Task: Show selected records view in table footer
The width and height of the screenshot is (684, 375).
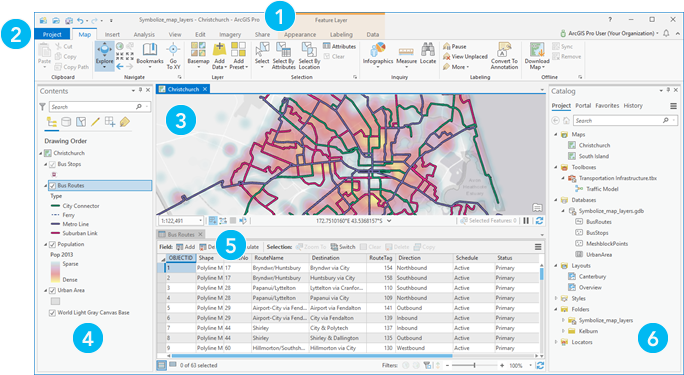Action: tap(173, 365)
